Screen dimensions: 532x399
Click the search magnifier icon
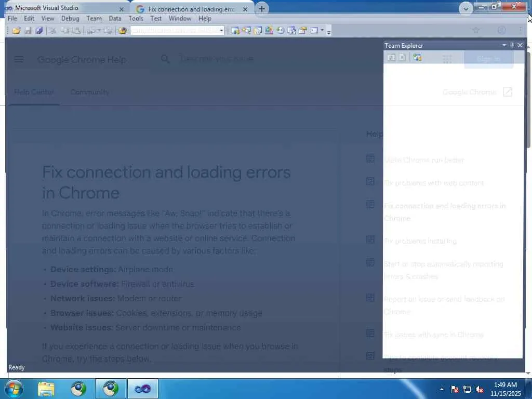165,59
